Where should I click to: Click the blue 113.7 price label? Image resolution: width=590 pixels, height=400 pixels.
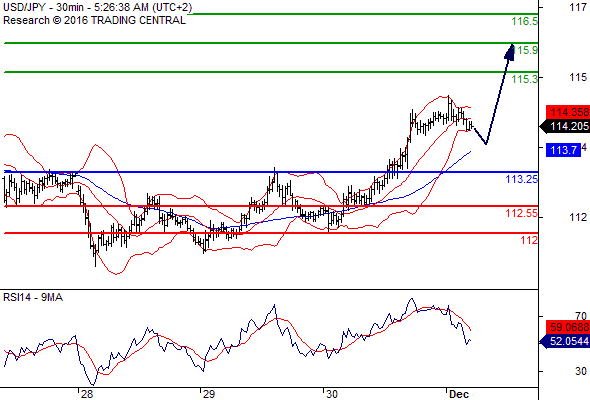point(563,150)
